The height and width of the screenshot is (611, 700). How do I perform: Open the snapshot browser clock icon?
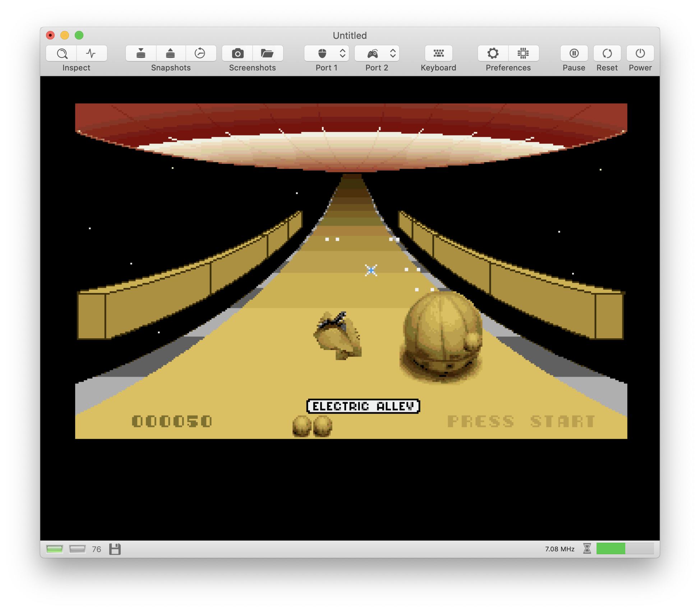click(201, 53)
